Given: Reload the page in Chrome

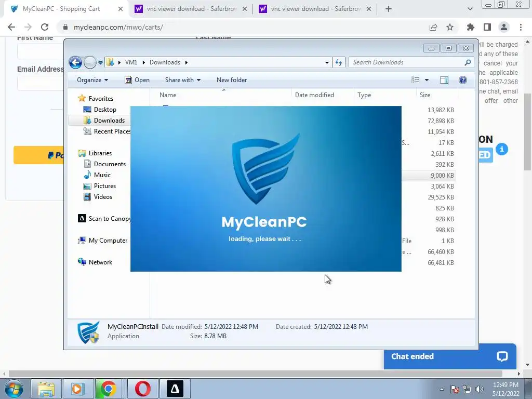Looking at the screenshot, I should (45, 27).
